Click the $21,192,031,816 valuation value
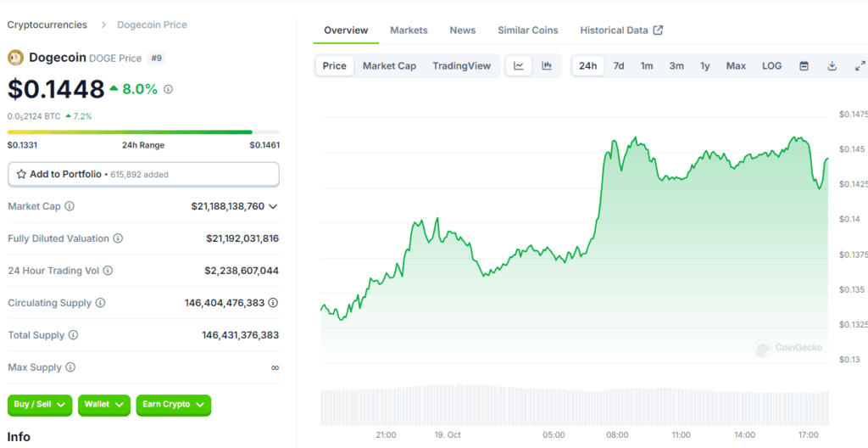The height and width of the screenshot is (448, 868). (242, 238)
